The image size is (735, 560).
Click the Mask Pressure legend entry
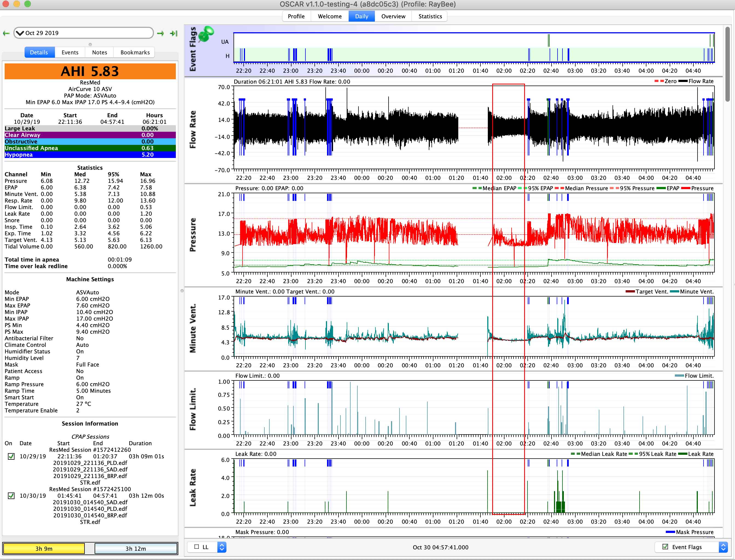[690, 532]
